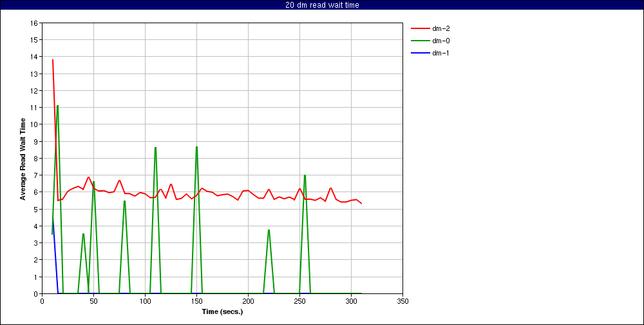
Task: Click the 16 tick on the vertical axis
Action: coord(34,23)
